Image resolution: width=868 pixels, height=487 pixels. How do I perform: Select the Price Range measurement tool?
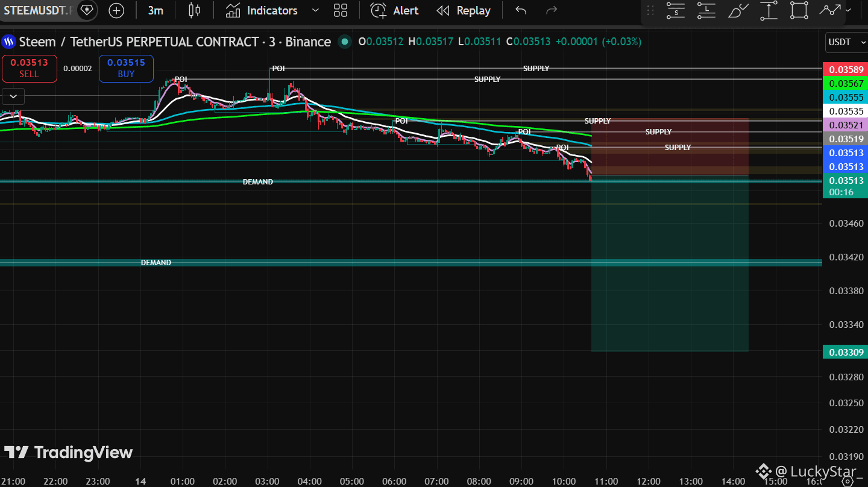click(769, 10)
